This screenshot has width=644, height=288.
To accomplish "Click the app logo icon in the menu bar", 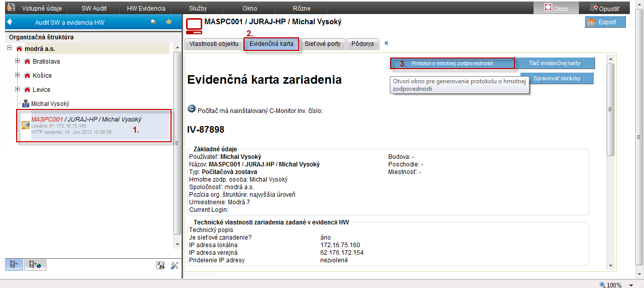I will 11,8.
